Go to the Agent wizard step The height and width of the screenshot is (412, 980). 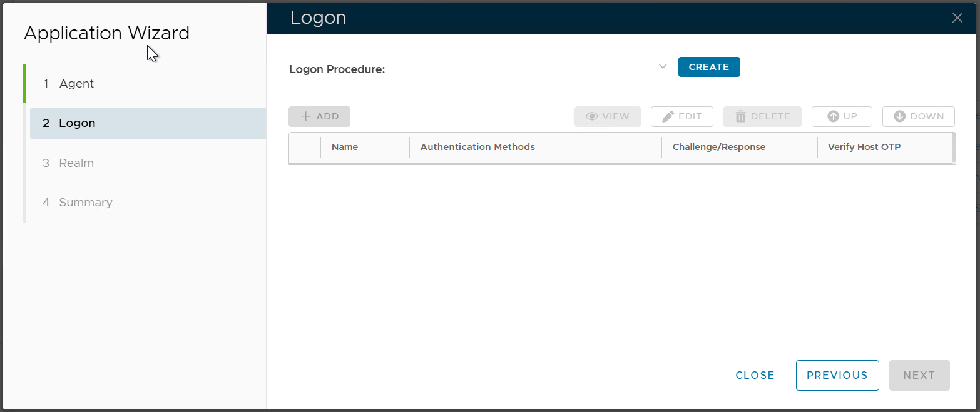point(76,84)
